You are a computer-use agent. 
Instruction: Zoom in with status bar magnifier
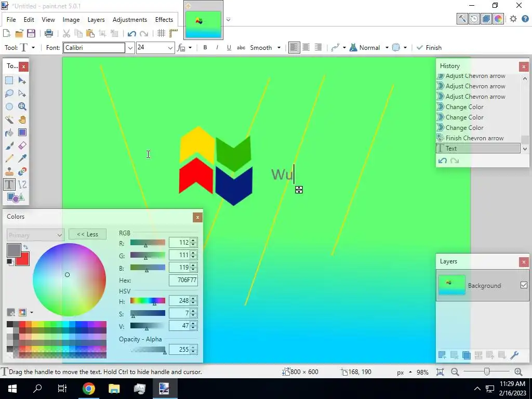tap(518, 372)
